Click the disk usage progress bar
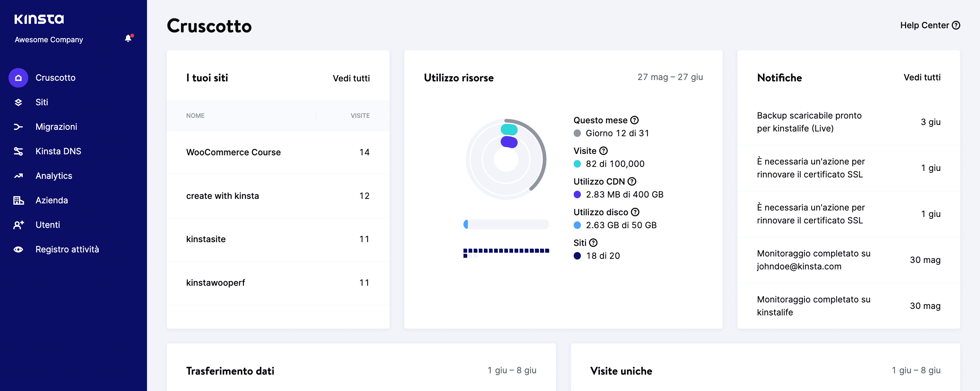This screenshot has width=980, height=391. click(506, 225)
